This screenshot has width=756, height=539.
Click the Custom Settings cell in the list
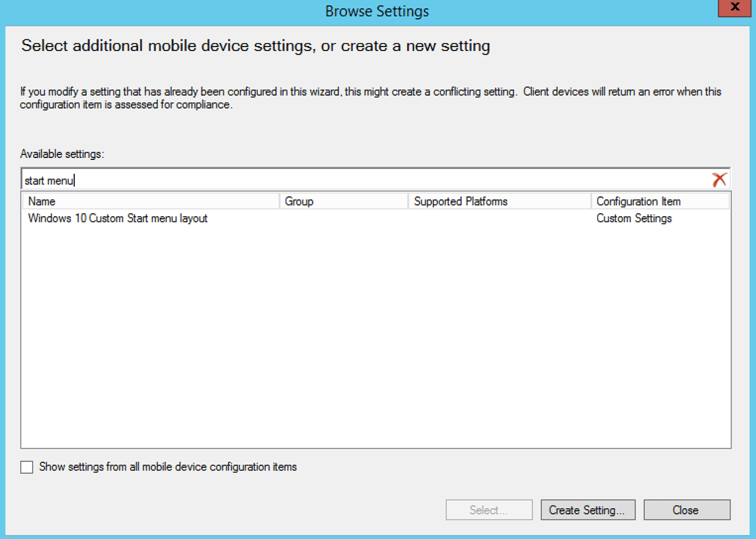tap(634, 218)
